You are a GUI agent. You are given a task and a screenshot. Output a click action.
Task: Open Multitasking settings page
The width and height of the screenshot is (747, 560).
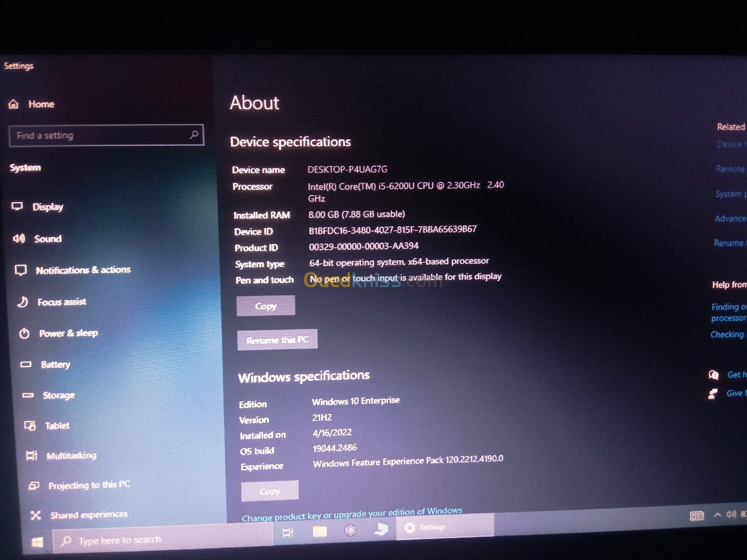71,455
